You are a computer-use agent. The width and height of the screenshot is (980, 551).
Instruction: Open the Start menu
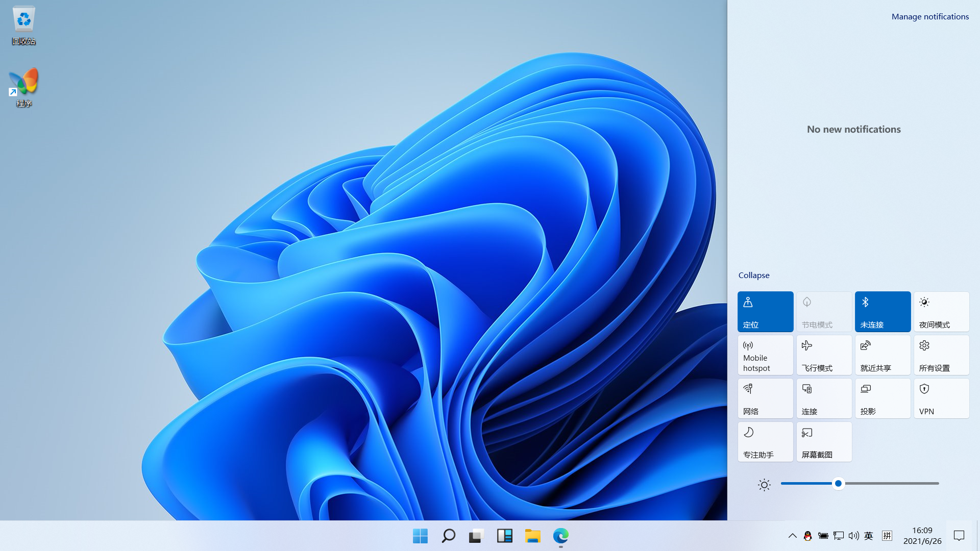[420, 536]
